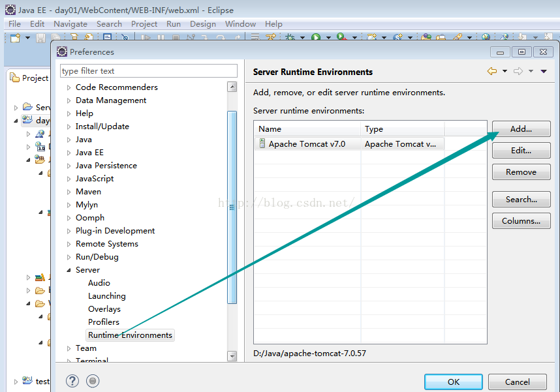This screenshot has height=392, width=560.
Task: Open the Window menu
Action: [x=240, y=24]
